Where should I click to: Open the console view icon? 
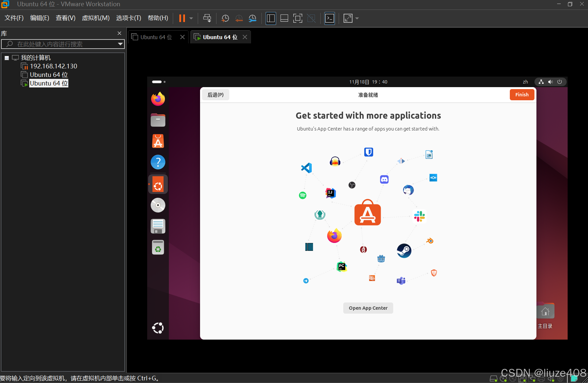point(329,18)
